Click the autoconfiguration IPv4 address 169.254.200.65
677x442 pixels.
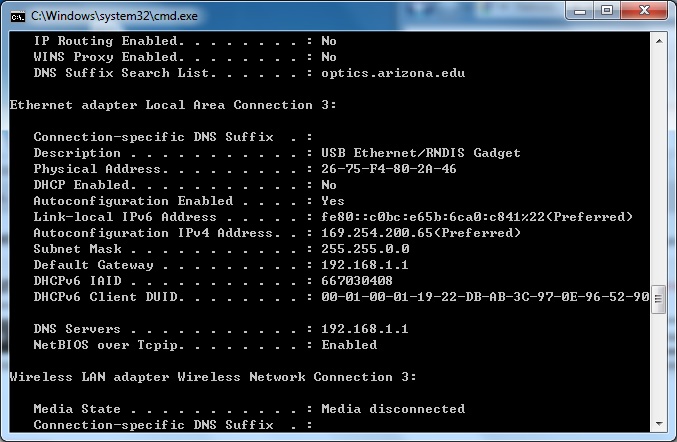376,233
